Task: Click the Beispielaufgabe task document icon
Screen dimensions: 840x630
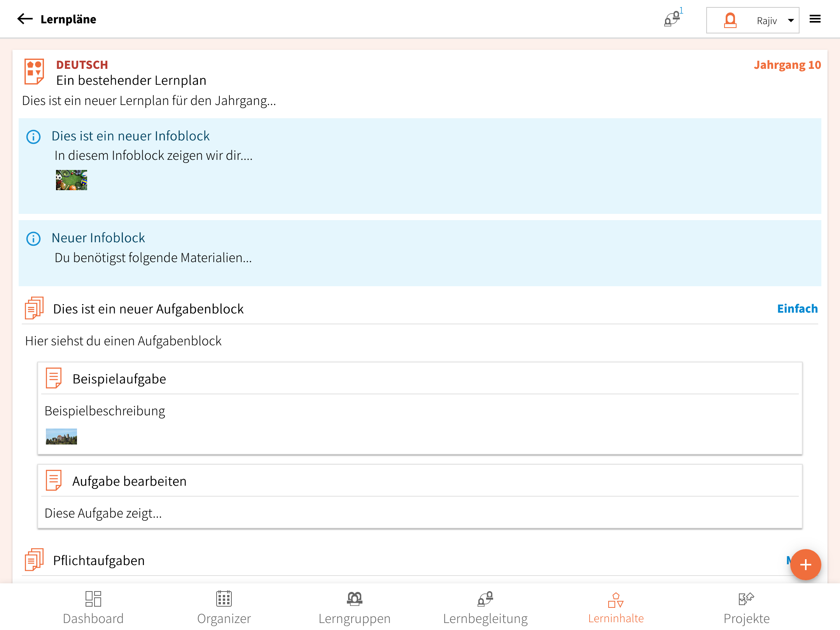Action: click(54, 378)
